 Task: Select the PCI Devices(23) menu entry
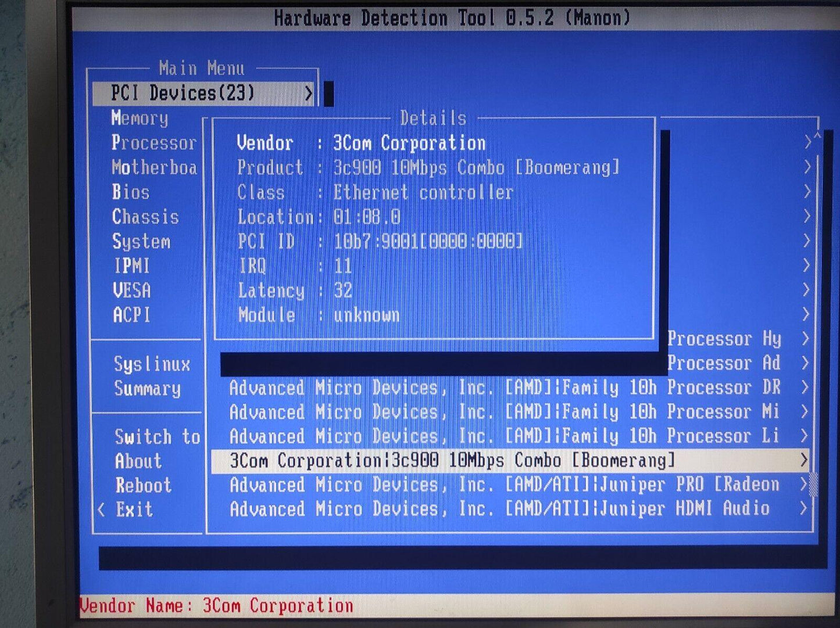pyautogui.click(x=183, y=94)
